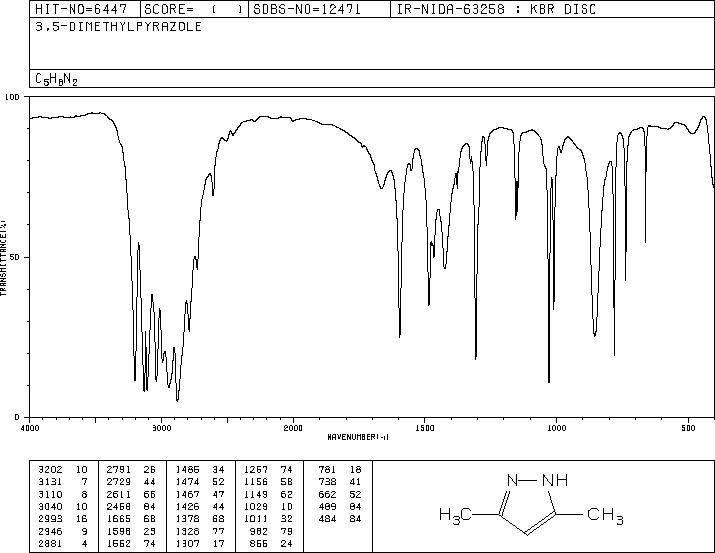Image resolution: width=715 pixels, height=553 pixels.
Task: Click the 1500 tick label on x-axis
Action: [425, 428]
